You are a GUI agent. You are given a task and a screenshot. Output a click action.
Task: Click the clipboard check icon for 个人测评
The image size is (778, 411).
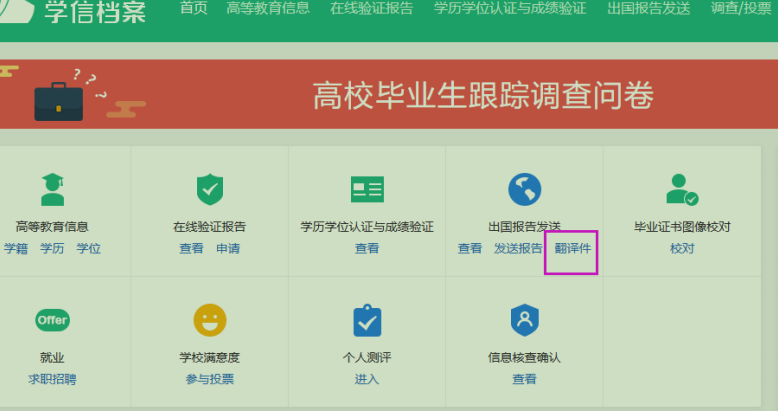tap(367, 320)
